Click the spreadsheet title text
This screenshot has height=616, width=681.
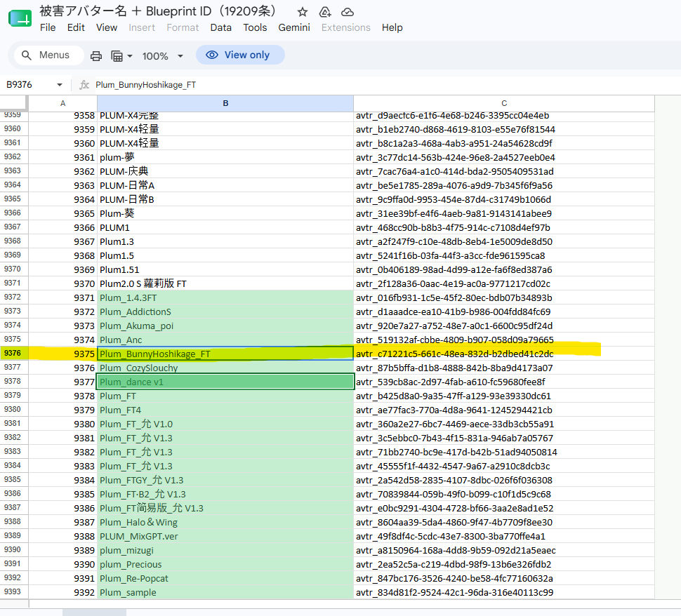point(158,11)
